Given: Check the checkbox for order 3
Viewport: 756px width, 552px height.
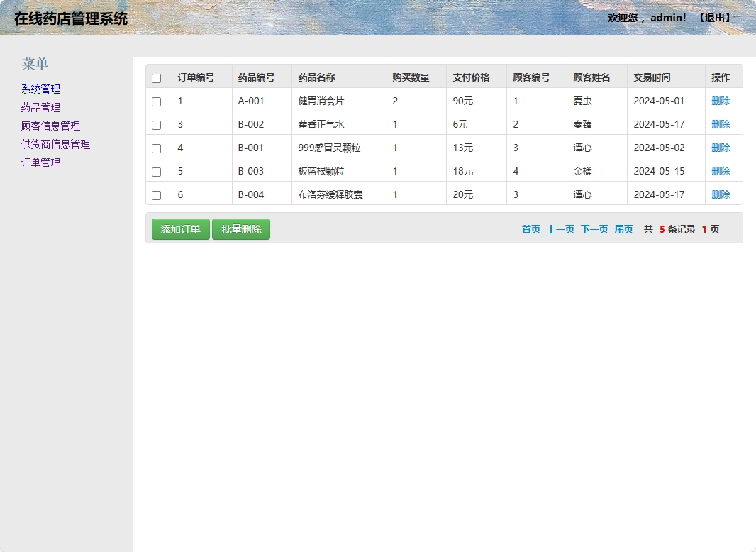Looking at the screenshot, I should pyautogui.click(x=157, y=124).
